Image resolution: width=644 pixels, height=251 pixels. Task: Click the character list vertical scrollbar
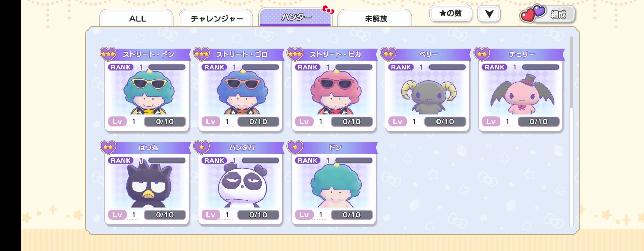click(x=572, y=131)
